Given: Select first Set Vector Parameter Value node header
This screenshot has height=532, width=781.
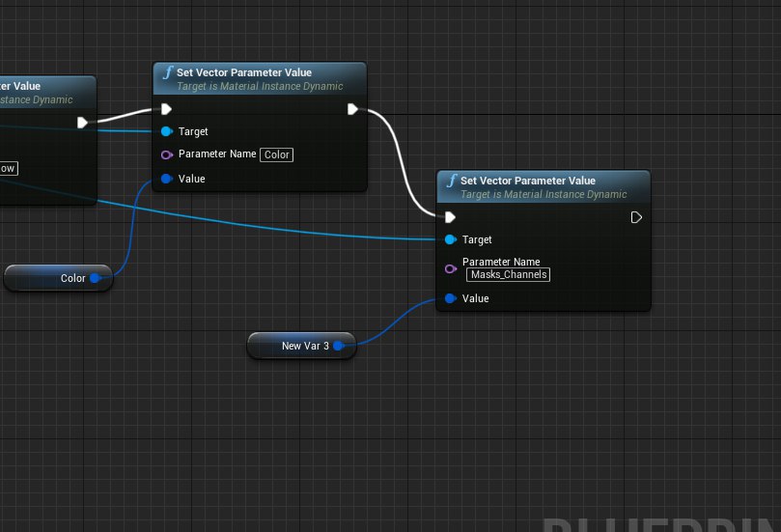Looking at the screenshot, I should 260,79.
